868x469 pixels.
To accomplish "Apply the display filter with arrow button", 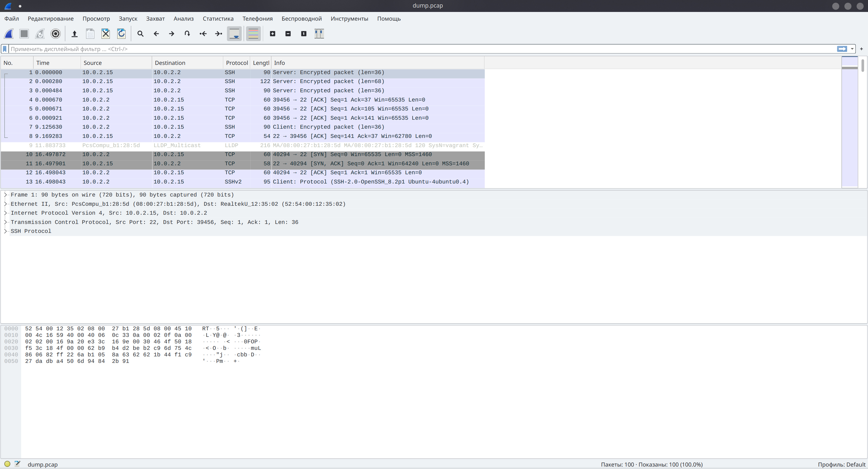I will click(843, 49).
